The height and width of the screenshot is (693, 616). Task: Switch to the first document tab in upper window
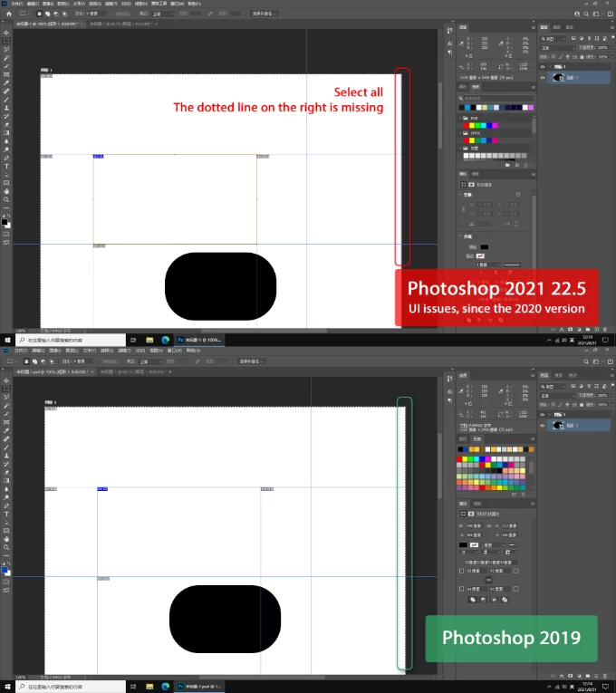point(47,24)
